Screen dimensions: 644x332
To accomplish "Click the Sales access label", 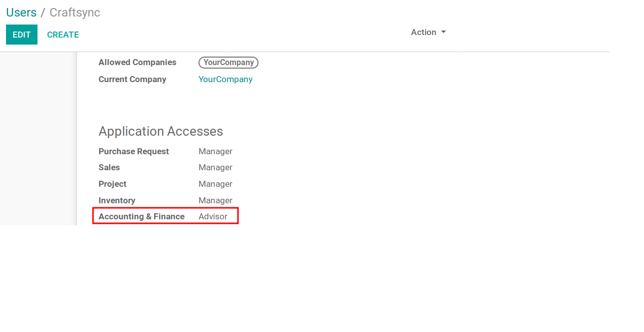I will pyautogui.click(x=109, y=167).
